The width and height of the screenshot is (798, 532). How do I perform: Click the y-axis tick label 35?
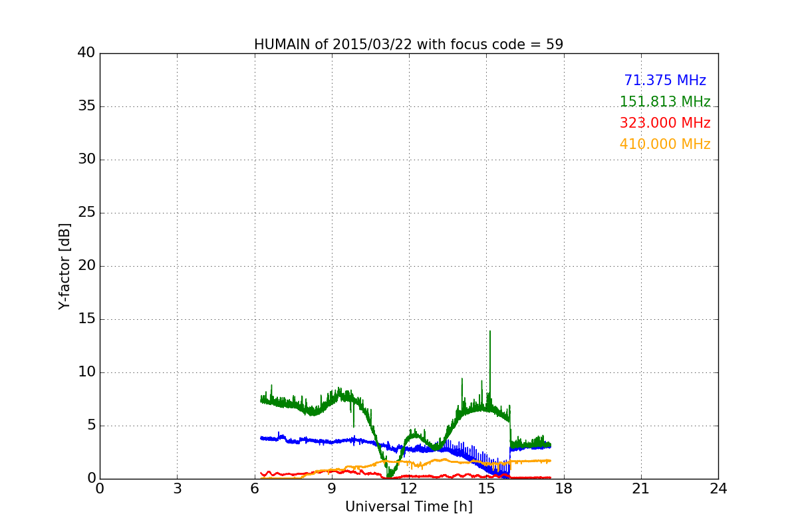pos(86,106)
